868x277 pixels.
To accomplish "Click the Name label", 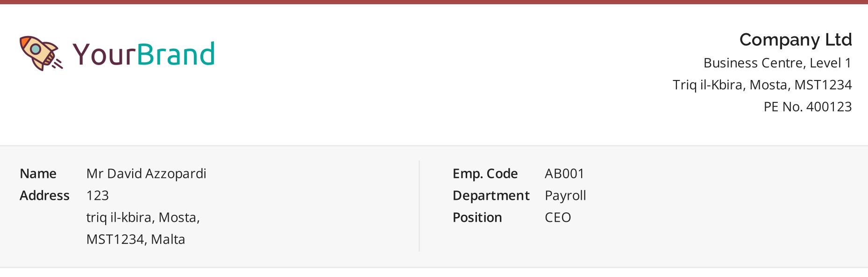I will tap(38, 174).
